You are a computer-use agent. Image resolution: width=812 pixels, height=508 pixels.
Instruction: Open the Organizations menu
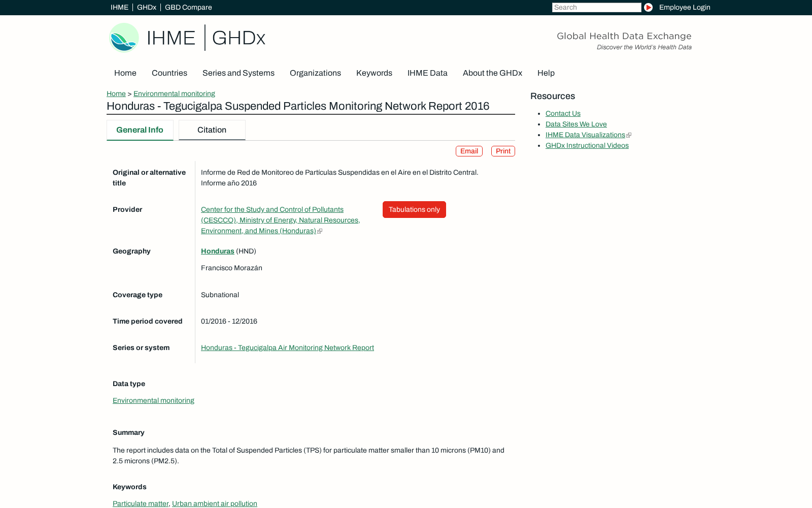(315, 73)
